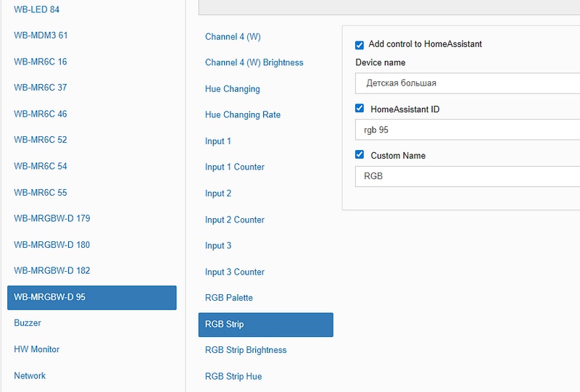Viewport: 580px width, 392px height.
Task: Choose WB-MRGBW-D 179 device
Action: (x=51, y=218)
